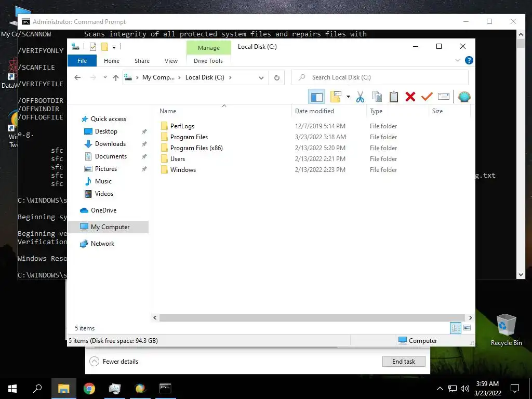This screenshot has width=532, height=399.
Task: Open Chrome from the taskbar
Action: (x=89, y=389)
